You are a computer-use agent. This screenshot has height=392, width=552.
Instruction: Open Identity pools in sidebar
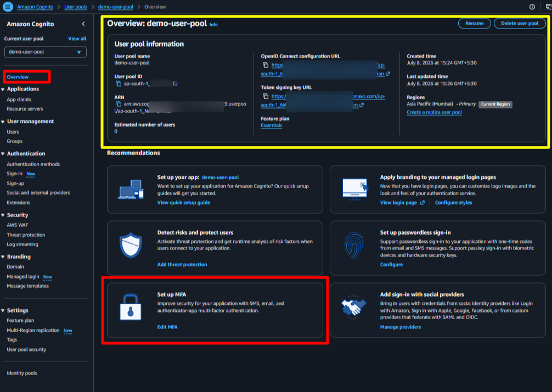[x=22, y=373]
